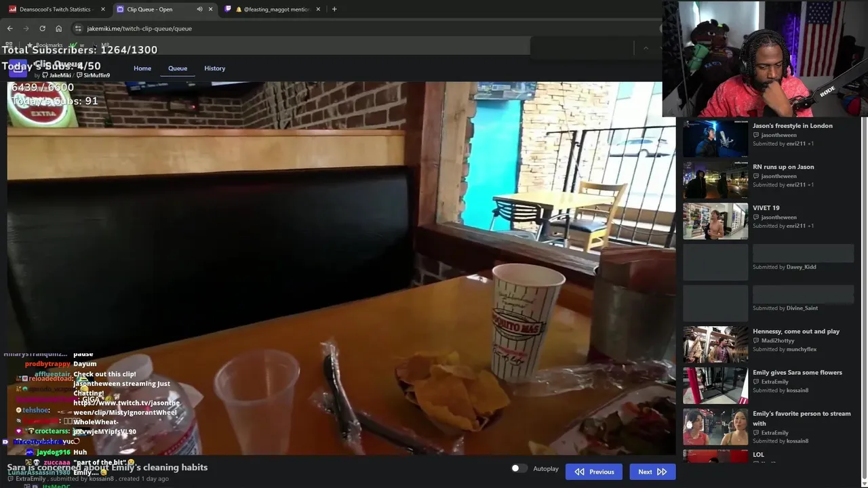Image resolution: width=868 pixels, height=488 pixels.
Task: Close the @feasting_maggot Twitch tab
Action: [318, 9]
